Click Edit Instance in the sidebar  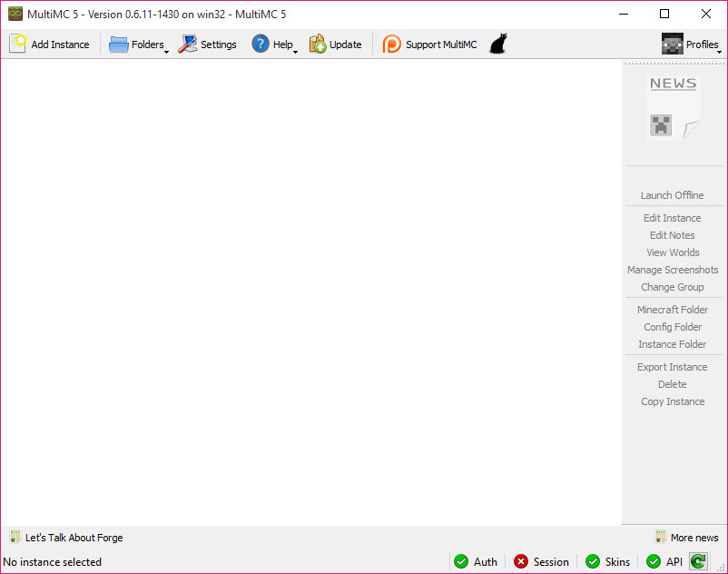[x=673, y=218]
